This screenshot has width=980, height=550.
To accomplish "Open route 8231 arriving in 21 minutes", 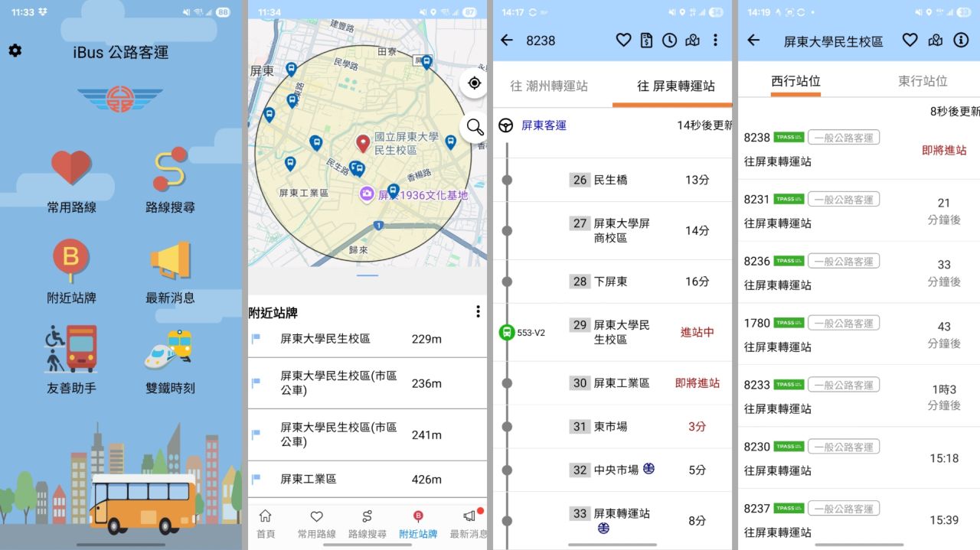I will [858, 210].
